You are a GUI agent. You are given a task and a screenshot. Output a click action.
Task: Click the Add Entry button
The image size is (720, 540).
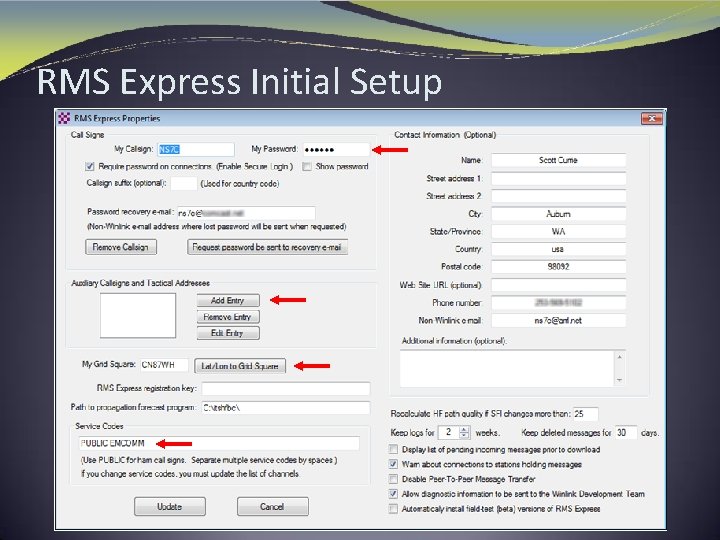point(228,300)
